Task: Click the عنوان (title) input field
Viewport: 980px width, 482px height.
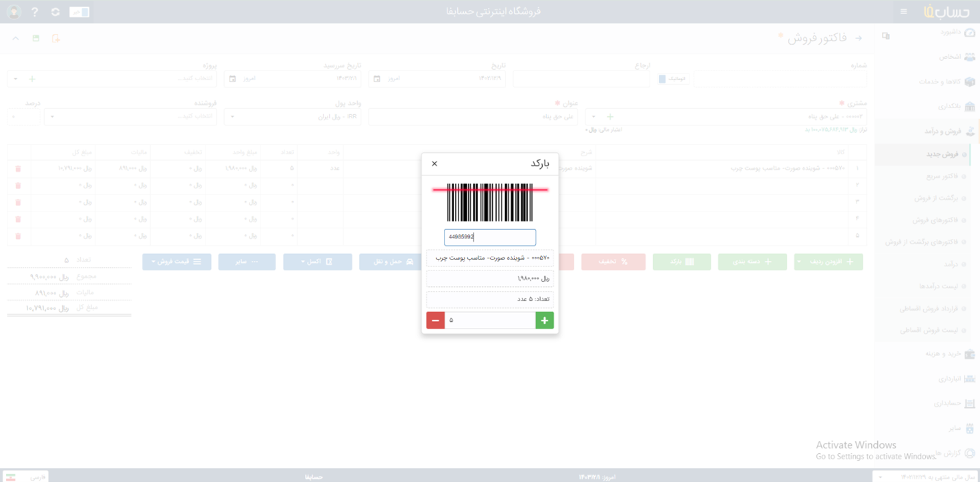Action: tap(473, 116)
